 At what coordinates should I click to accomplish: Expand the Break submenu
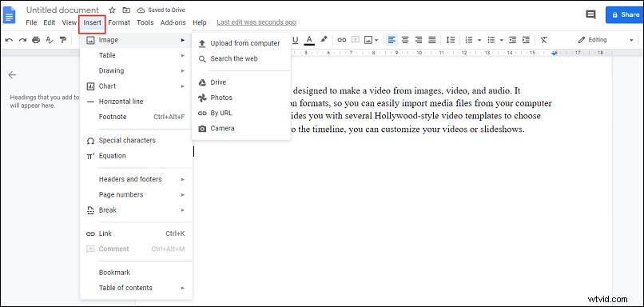pos(136,210)
